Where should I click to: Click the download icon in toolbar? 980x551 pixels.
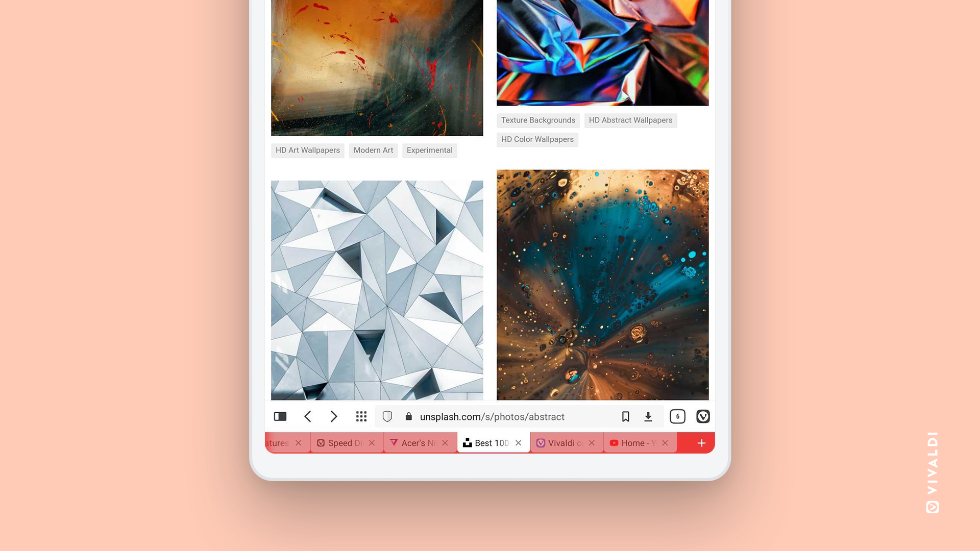point(648,416)
